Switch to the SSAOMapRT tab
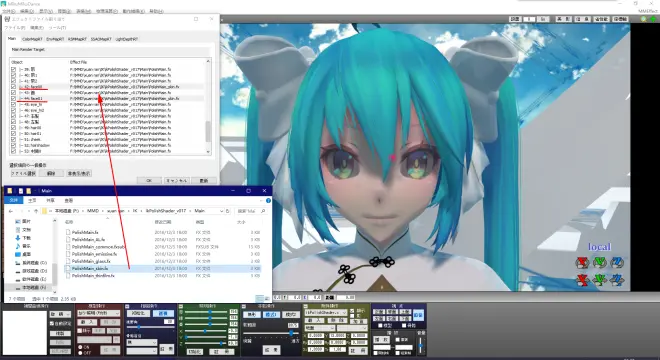The width and height of the screenshot is (660, 360). point(101,39)
